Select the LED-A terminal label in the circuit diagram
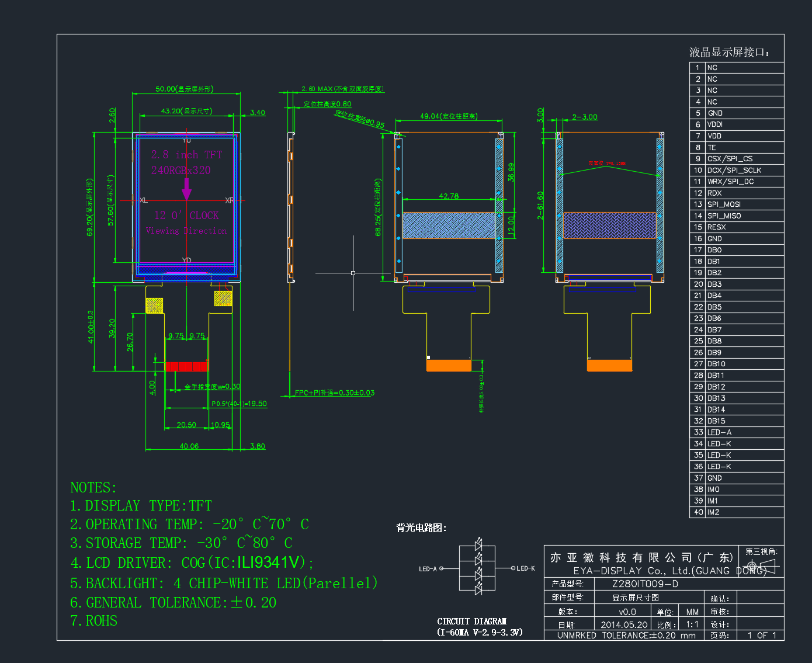The image size is (812, 663). click(x=427, y=569)
